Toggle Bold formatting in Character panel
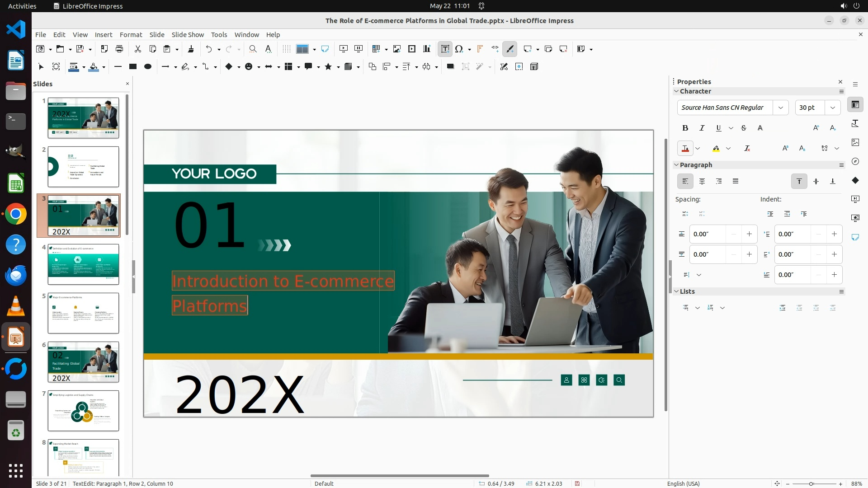This screenshot has width=868, height=488. tap(685, 128)
